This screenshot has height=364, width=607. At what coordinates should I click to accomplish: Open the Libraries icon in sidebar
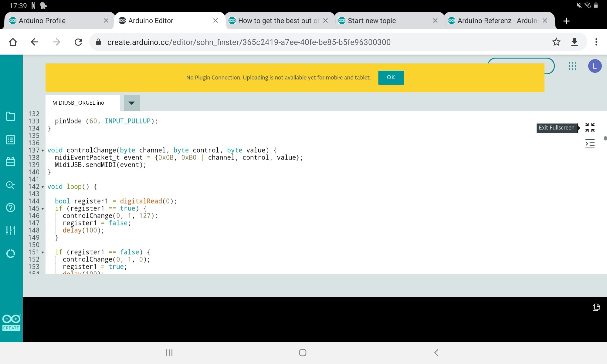coord(11,162)
